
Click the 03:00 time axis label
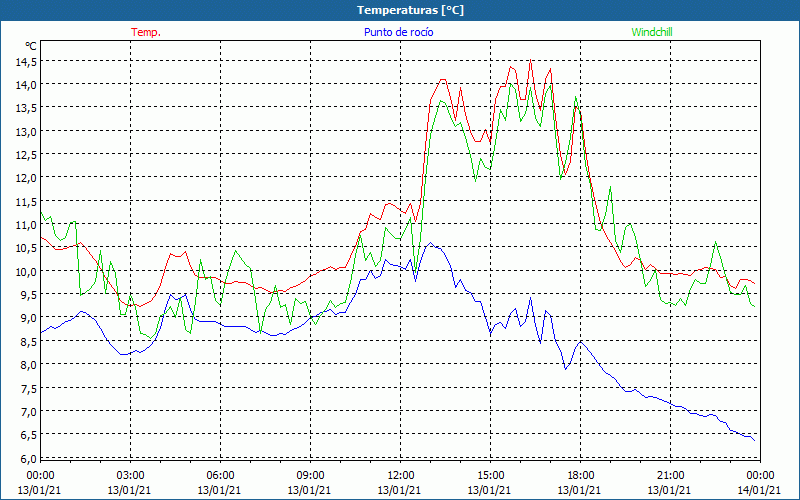[130, 476]
